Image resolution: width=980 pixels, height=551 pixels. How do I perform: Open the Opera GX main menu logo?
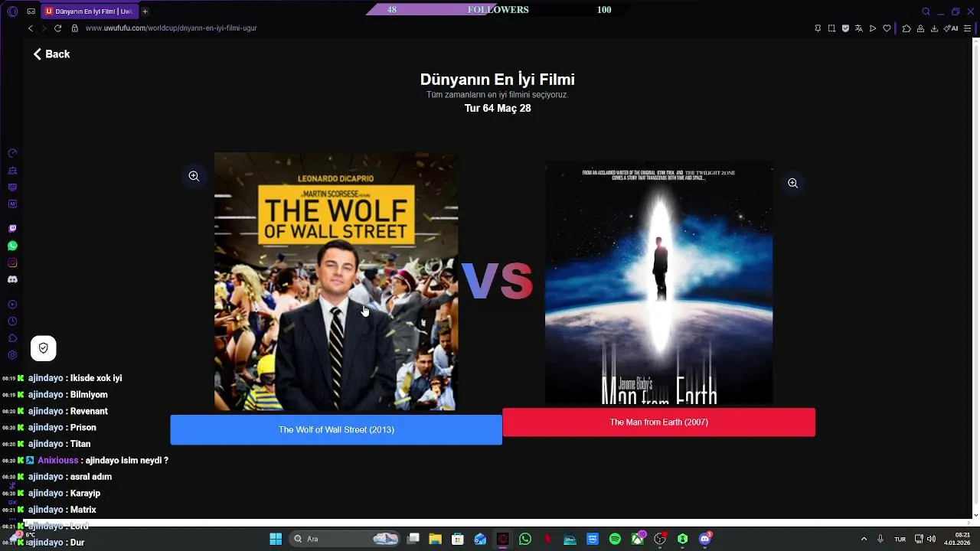12,11
